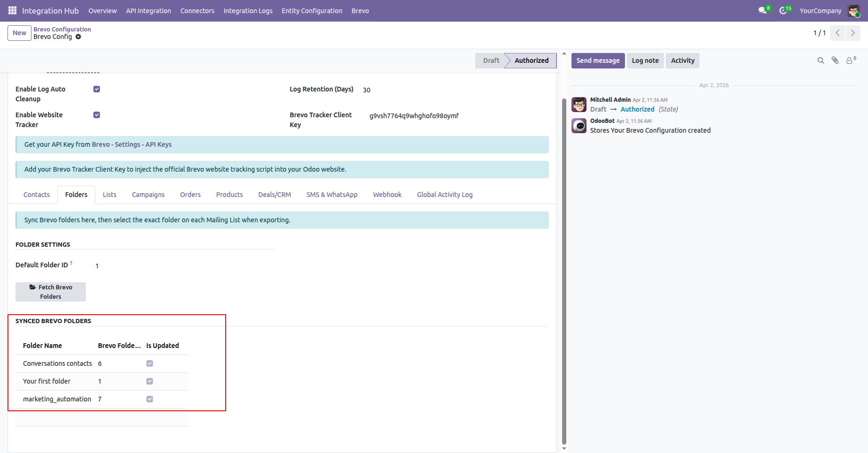Open the activities clock icon
868x453 pixels.
(x=783, y=10)
